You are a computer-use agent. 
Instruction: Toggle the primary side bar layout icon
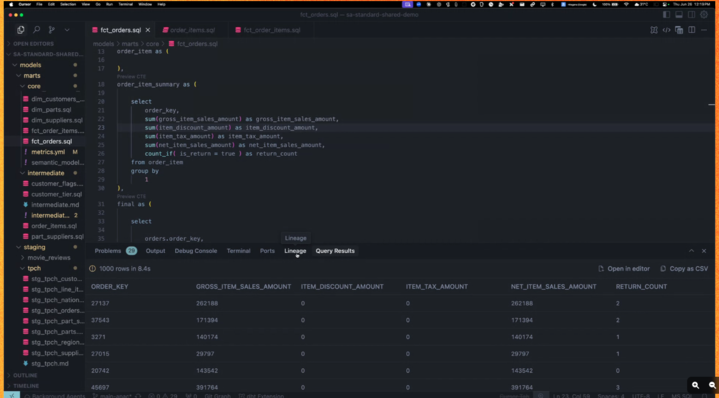tap(666, 15)
